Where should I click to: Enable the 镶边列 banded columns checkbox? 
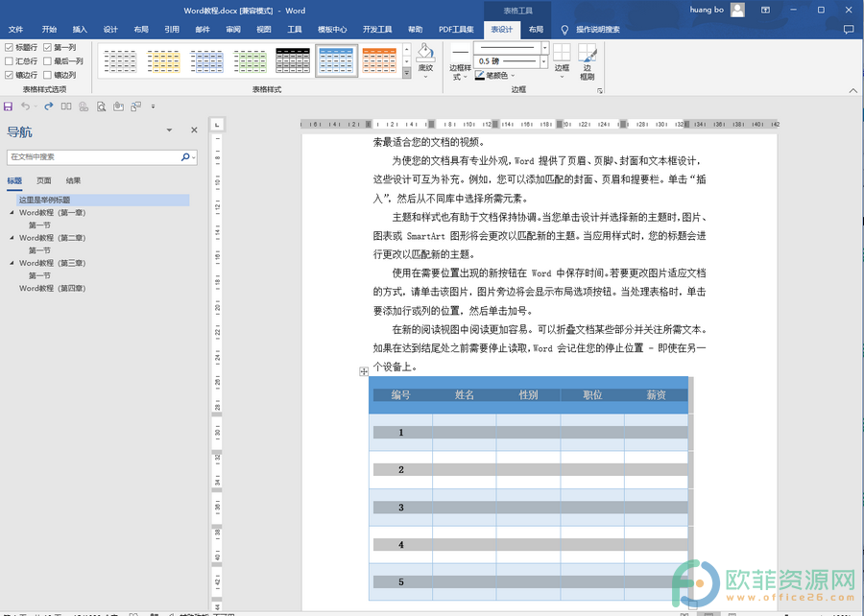point(47,75)
